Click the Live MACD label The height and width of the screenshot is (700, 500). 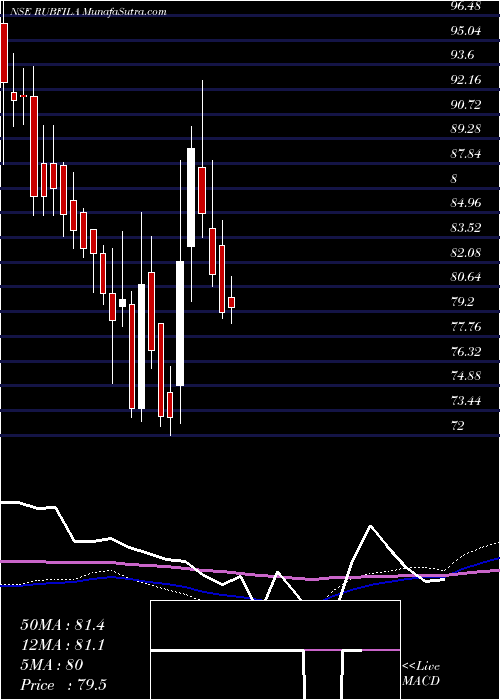(x=421, y=674)
